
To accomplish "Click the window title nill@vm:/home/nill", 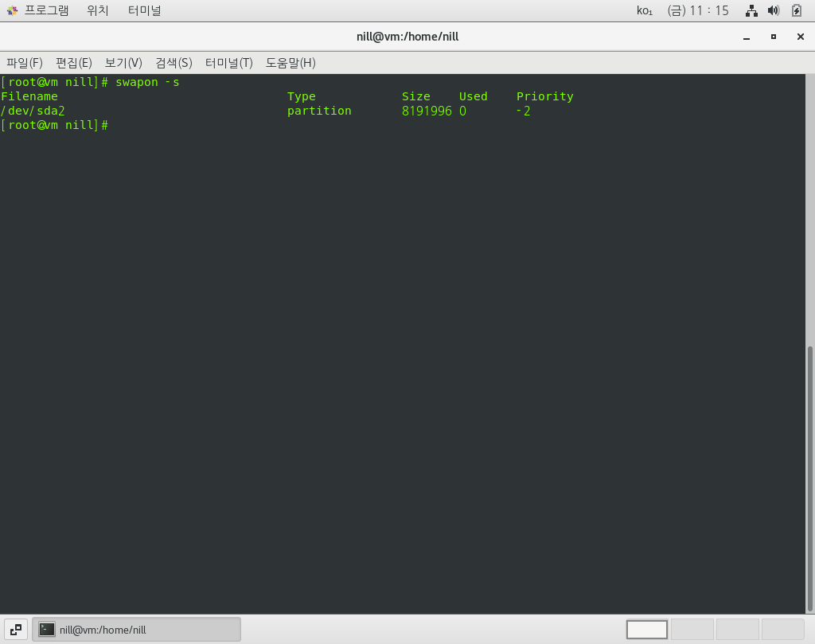I will [x=407, y=37].
